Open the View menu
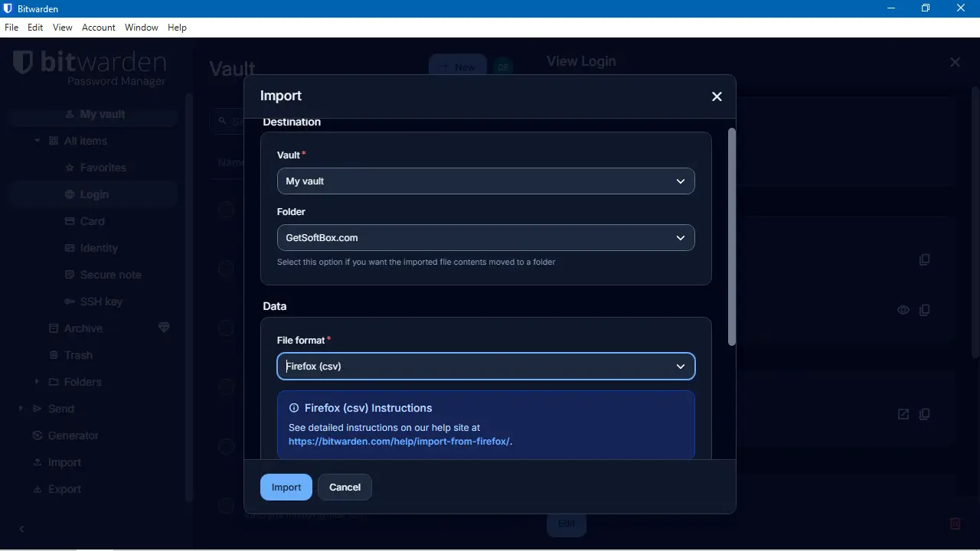 pyautogui.click(x=63, y=28)
